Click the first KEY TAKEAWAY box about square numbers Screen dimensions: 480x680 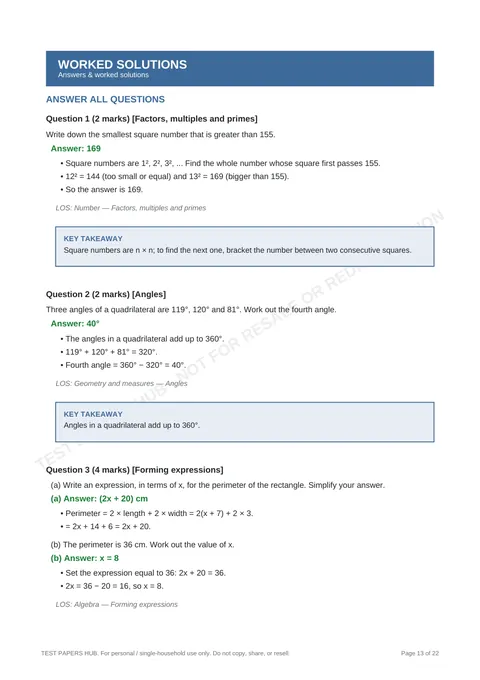click(x=245, y=246)
